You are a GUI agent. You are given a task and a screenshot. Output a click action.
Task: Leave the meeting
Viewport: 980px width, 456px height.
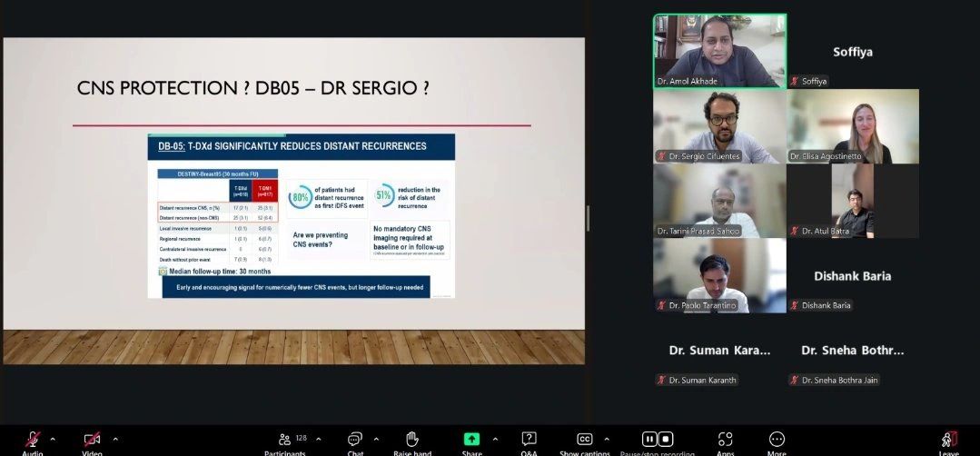[949, 439]
